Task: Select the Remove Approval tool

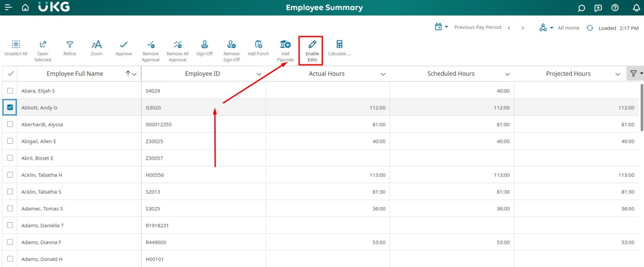Action: 150,47
